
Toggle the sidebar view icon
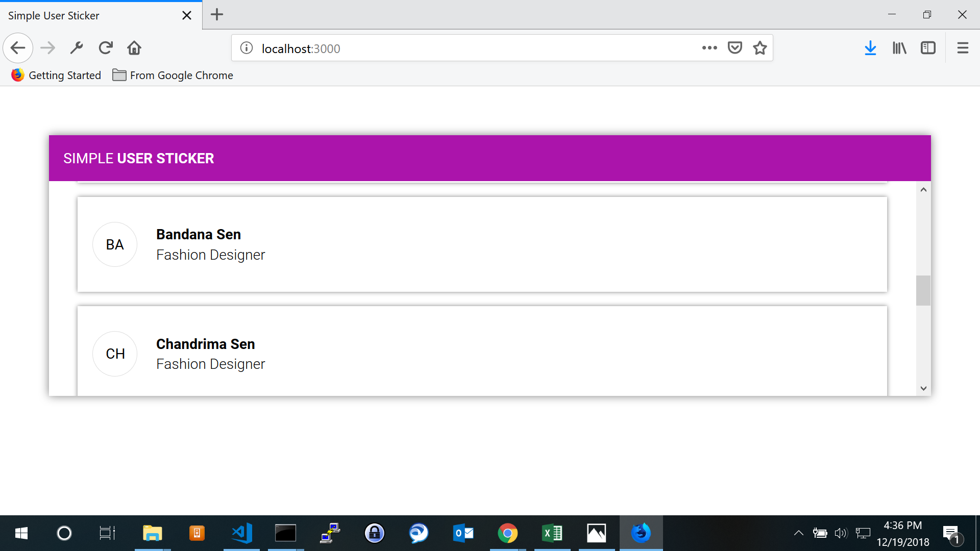[928, 48]
